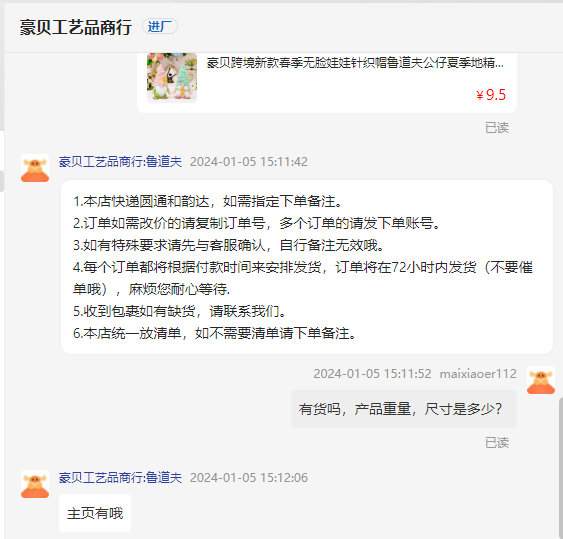The width and height of the screenshot is (563, 539).
Task: Click the maixiaoer112 user avatar icon
Action: point(541,380)
